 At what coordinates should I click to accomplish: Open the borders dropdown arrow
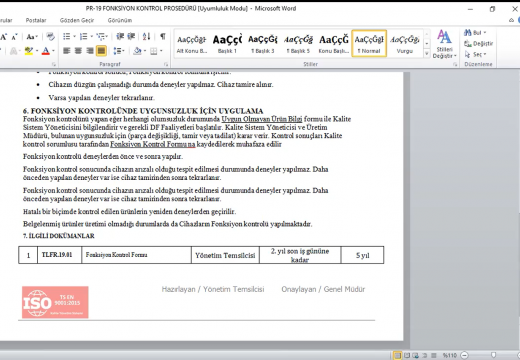click(161, 51)
